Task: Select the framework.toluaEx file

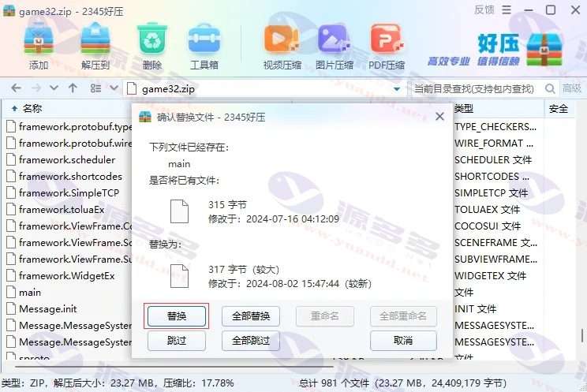Action: pos(62,209)
